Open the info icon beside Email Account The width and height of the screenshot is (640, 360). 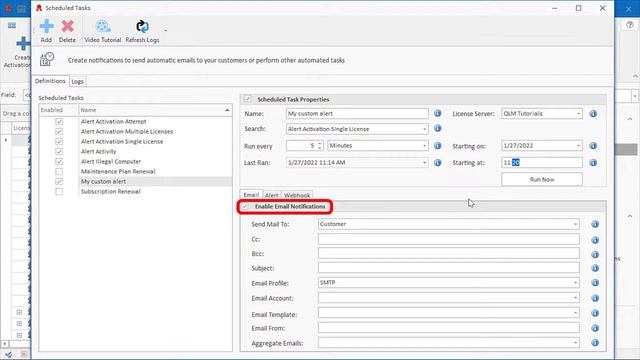(595, 298)
